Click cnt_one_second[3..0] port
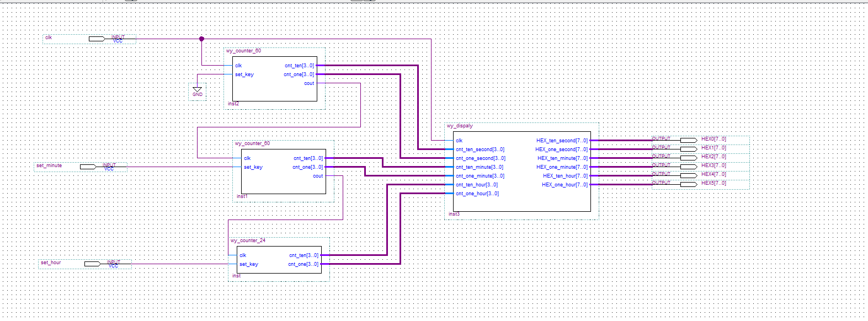 pos(481,158)
